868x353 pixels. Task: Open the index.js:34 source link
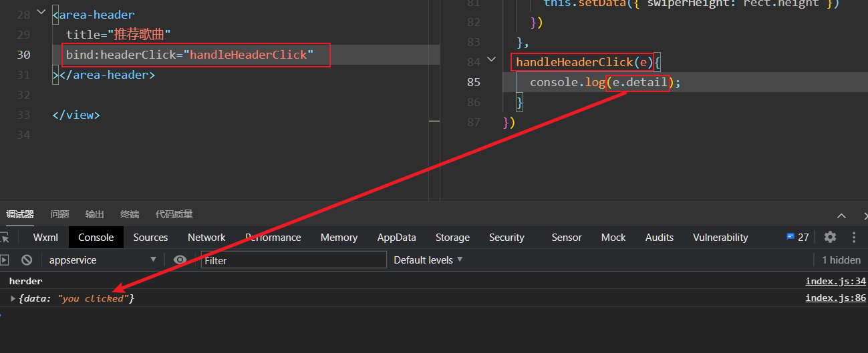[835, 282]
